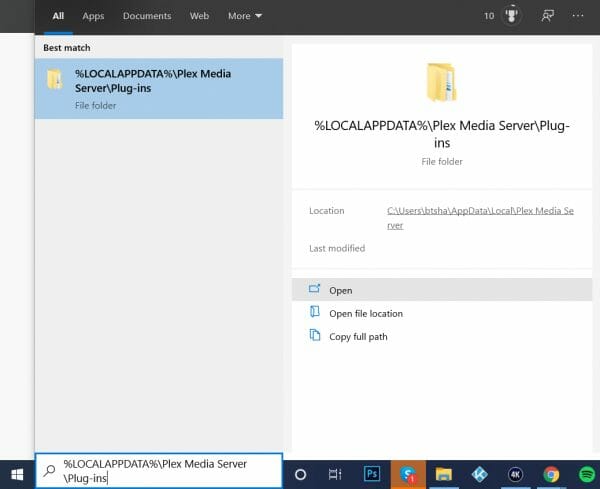Screen dimensions: 600x489
Task: Open File Explorer from the taskbar
Action: [443, 474]
